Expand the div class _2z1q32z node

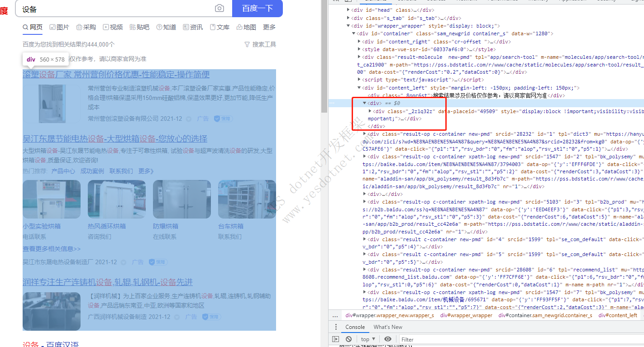370,111
